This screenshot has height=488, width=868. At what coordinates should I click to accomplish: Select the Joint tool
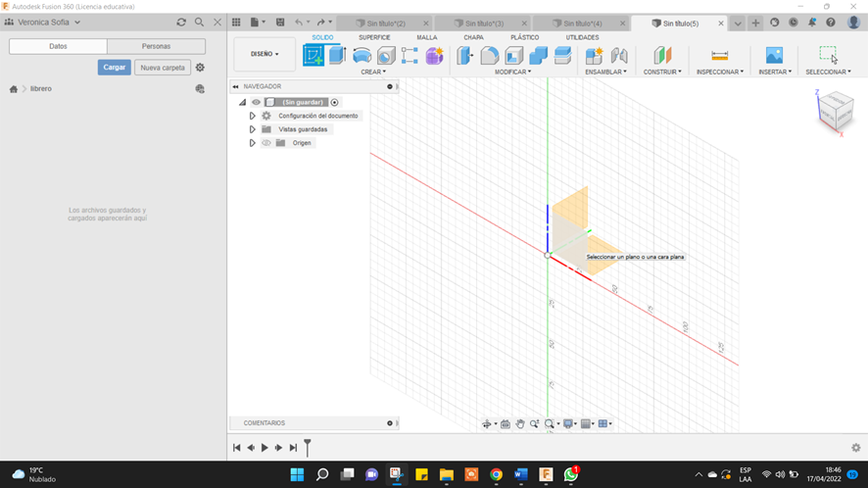coord(619,56)
